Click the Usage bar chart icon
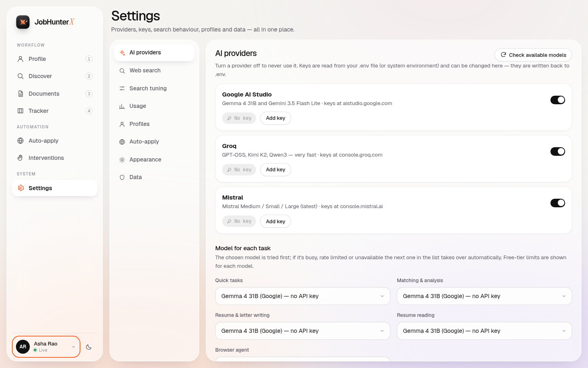Image resolution: width=588 pixels, height=368 pixels. [x=122, y=106]
